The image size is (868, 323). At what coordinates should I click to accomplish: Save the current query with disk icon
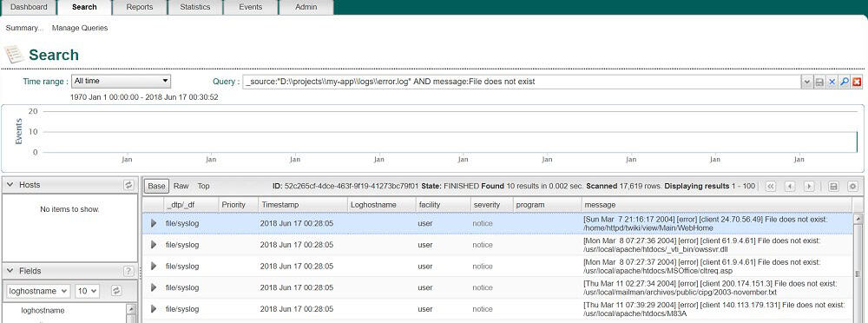click(820, 82)
